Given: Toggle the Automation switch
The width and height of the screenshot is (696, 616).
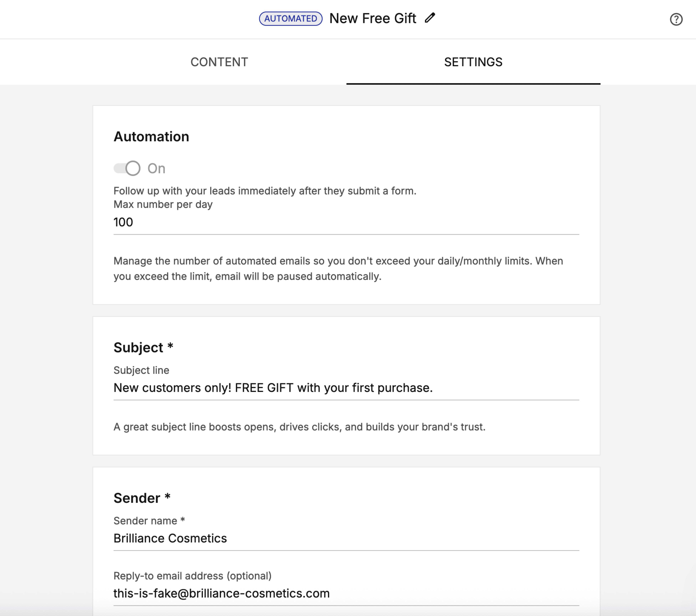Looking at the screenshot, I should tap(127, 168).
